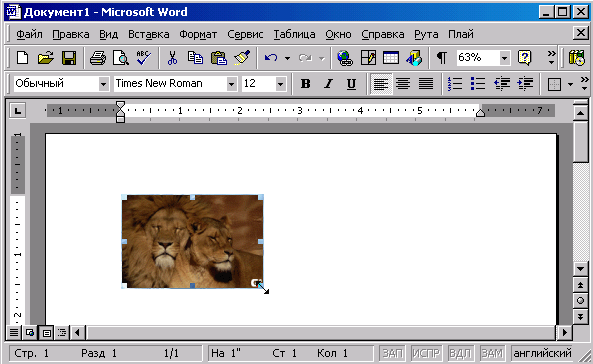This screenshot has height=364, width=593.
Task: Select the lions picture
Action: 192,241
